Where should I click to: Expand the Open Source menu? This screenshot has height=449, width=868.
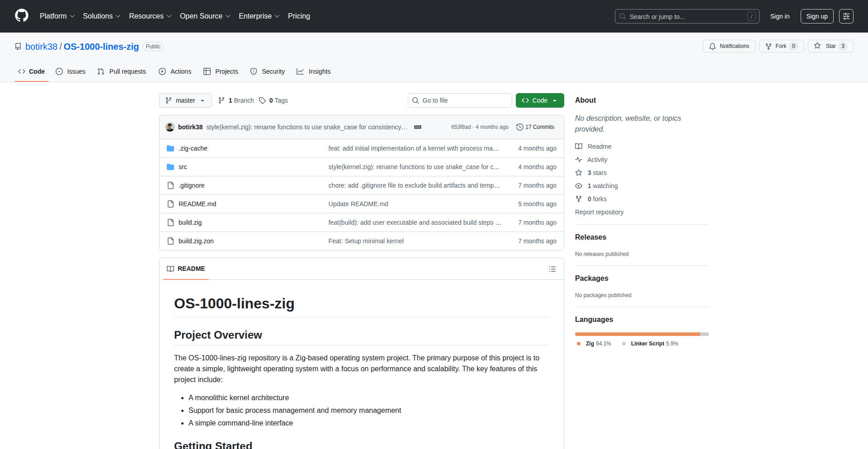[205, 16]
